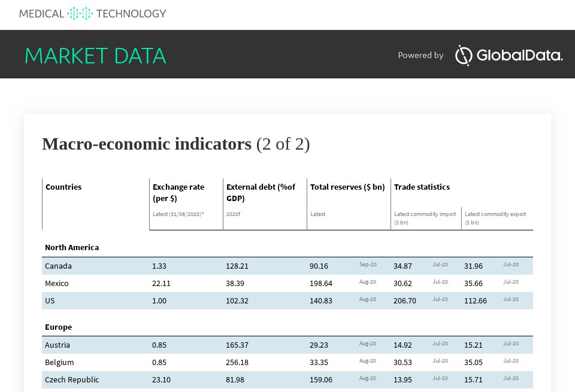Click the Sep-20 date marker beside Canada's reserves
Screen dimensions: 575x392
point(368,264)
